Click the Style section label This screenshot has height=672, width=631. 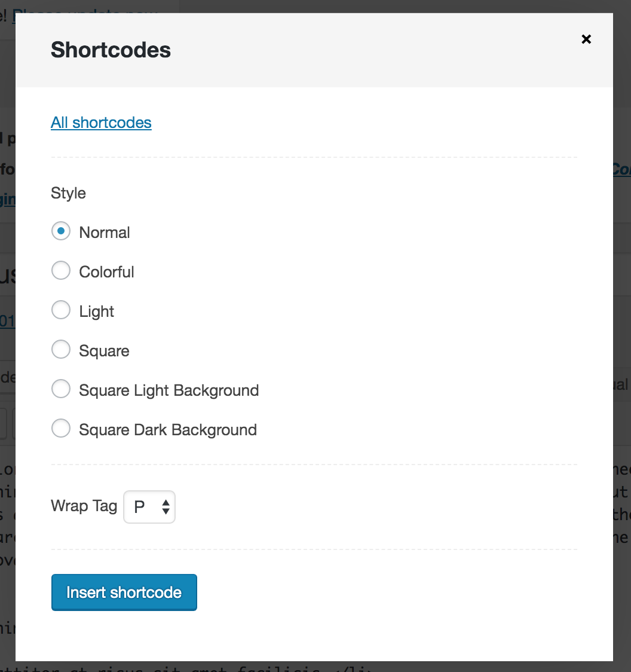(68, 193)
